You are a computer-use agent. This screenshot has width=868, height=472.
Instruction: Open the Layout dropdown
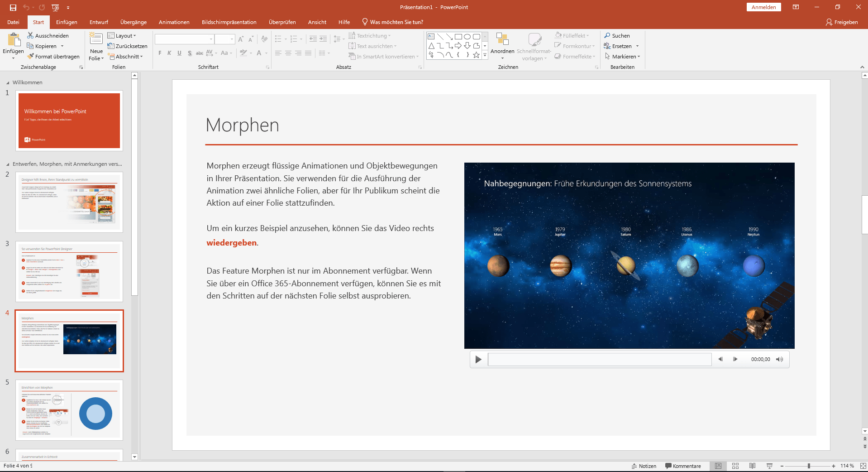(x=122, y=35)
